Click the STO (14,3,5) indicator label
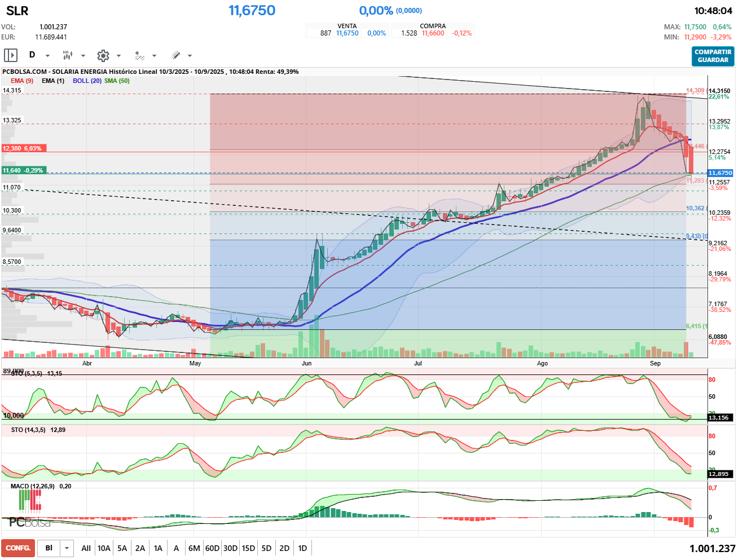 pos(28,430)
